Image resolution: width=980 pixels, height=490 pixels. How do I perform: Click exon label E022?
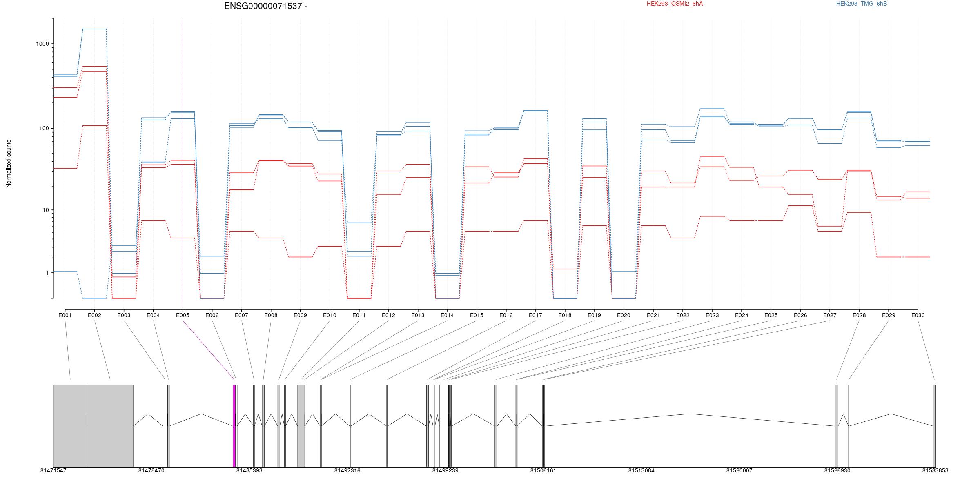pyautogui.click(x=683, y=315)
